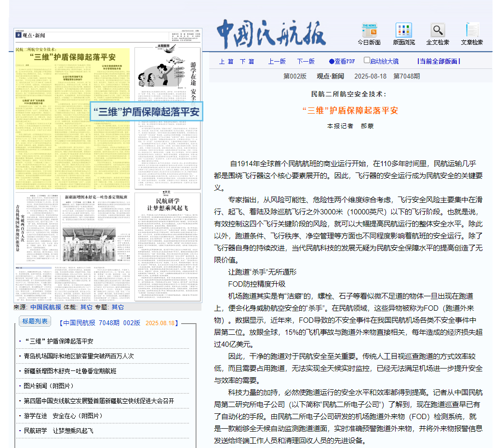
Task: Click the 标题列表 button
Action: coord(35,321)
